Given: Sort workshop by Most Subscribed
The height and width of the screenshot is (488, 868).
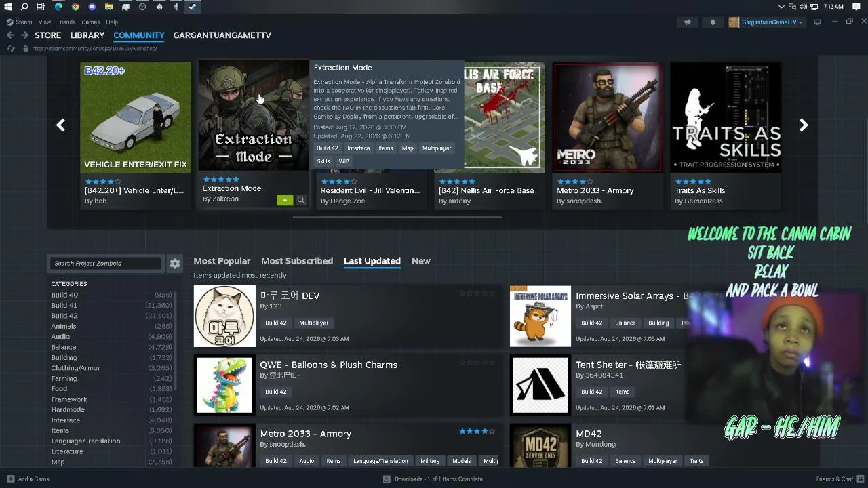Looking at the screenshot, I should [x=297, y=261].
